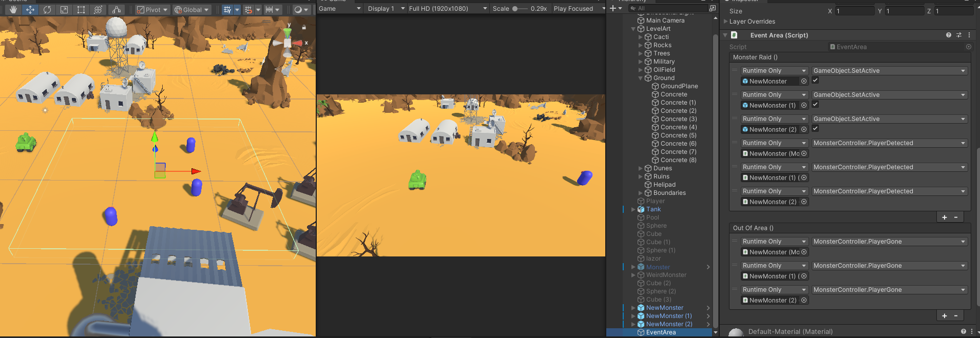980x338 pixels.
Task: Collapse the LevelArt tree node
Action: tap(633, 29)
